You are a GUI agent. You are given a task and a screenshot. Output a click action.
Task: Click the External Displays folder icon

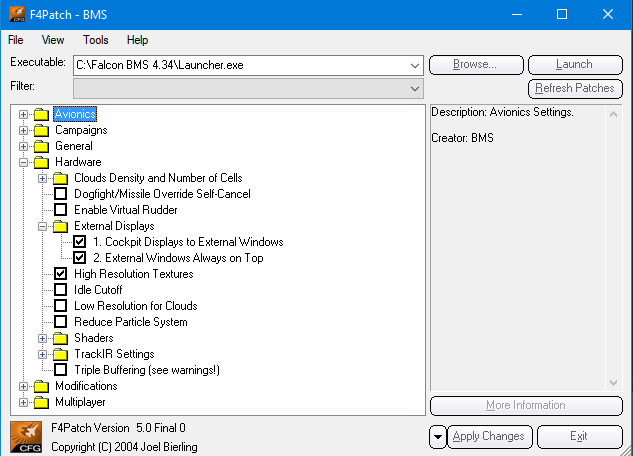coord(60,226)
